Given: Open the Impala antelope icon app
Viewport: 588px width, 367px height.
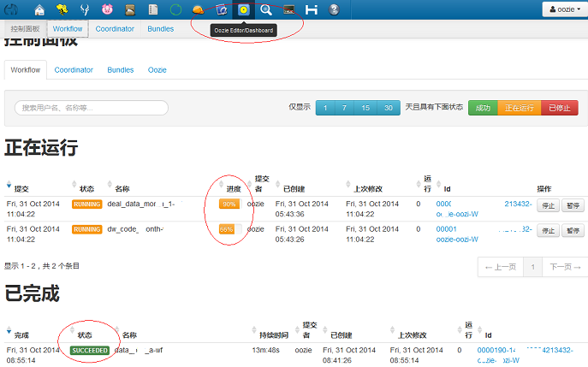Looking at the screenshot, I should 85,9.
